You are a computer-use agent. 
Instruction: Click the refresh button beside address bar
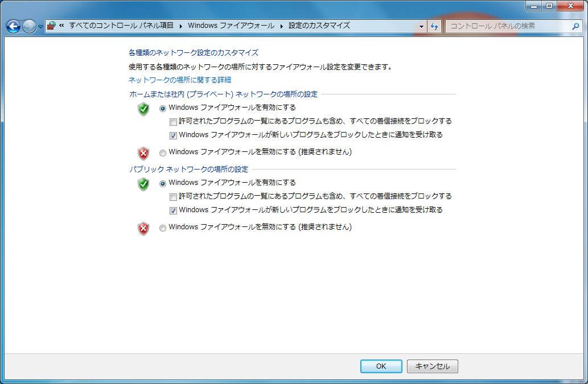[434, 26]
